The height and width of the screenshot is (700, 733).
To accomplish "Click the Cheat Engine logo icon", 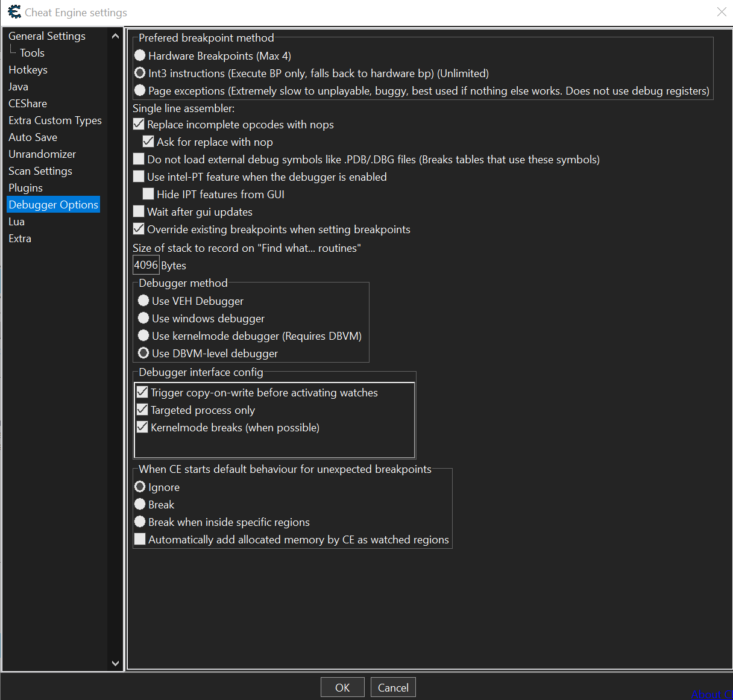I will (14, 12).
